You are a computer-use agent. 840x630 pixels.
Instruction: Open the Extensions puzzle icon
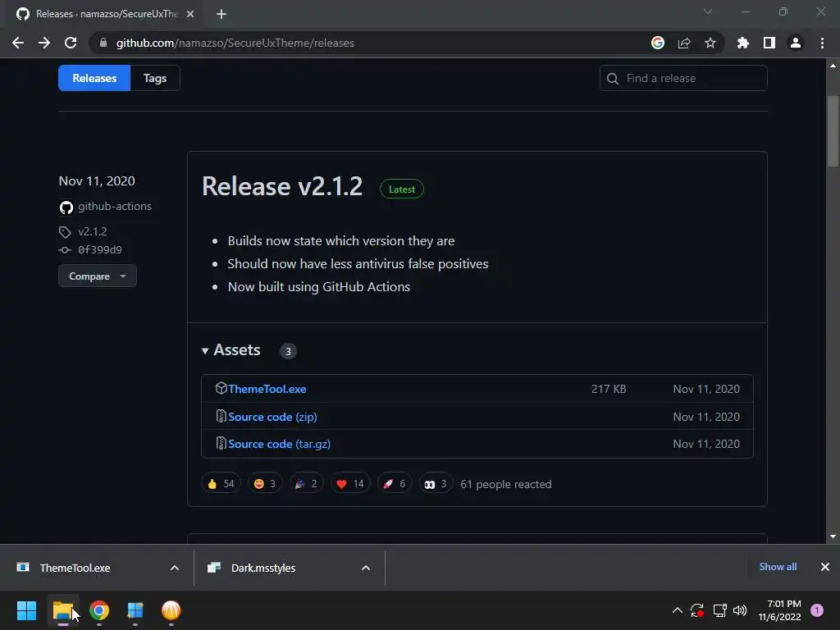tap(743, 43)
